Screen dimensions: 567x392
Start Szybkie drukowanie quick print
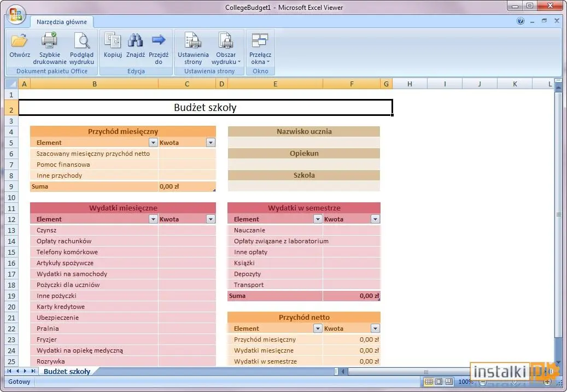[x=50, y=49]
